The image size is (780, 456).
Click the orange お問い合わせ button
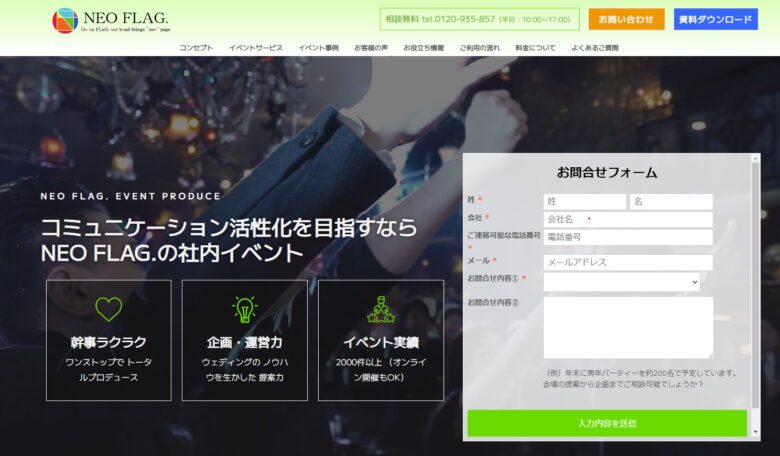626,19
